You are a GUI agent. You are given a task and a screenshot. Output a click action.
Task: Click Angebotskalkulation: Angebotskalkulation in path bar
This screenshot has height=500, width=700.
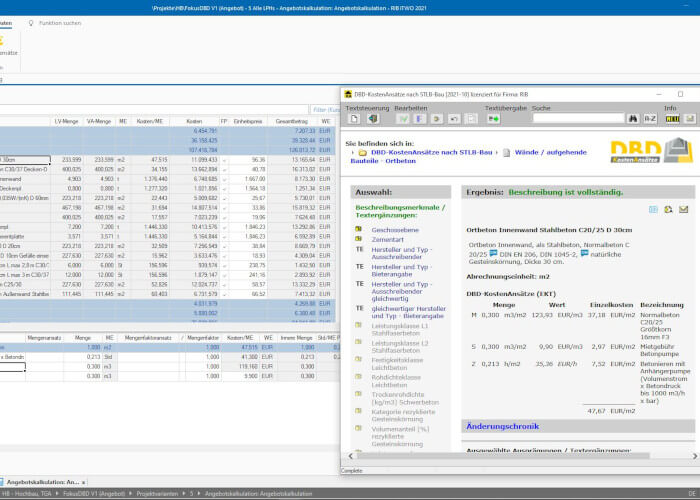pyautogui.click(x=258, y=494)
